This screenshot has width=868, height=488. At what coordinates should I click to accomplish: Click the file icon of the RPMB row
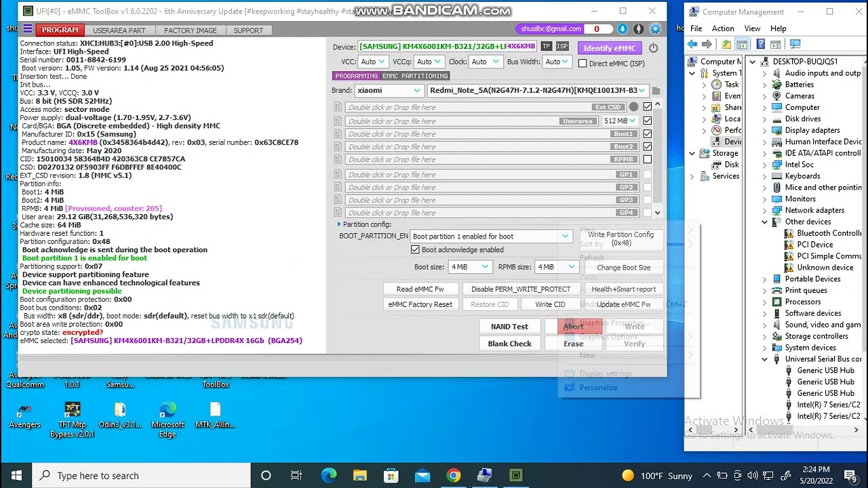pyautogui.click(x=338, y=159)
